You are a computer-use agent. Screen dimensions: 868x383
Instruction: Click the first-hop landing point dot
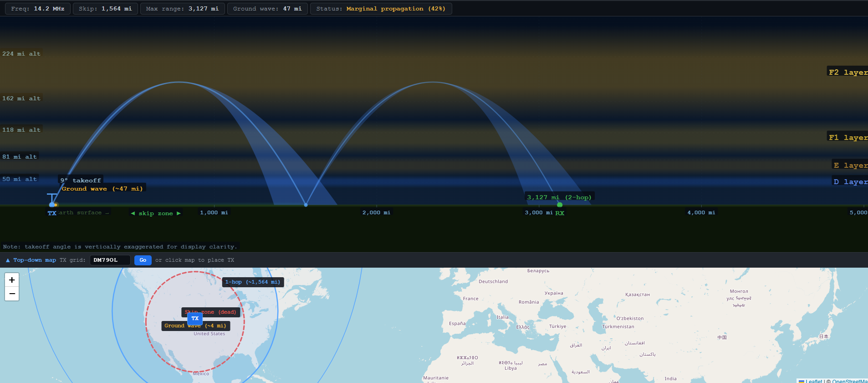click(306, 205)
